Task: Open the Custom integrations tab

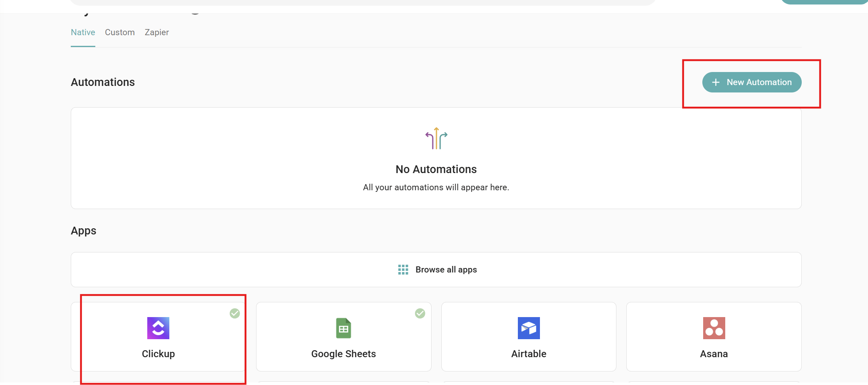Action: click(x=119, y=32)
